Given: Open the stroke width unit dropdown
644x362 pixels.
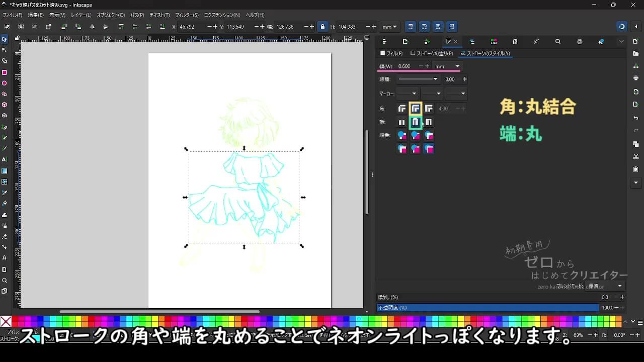Looking at the screenshot, I should pos(447,66).
